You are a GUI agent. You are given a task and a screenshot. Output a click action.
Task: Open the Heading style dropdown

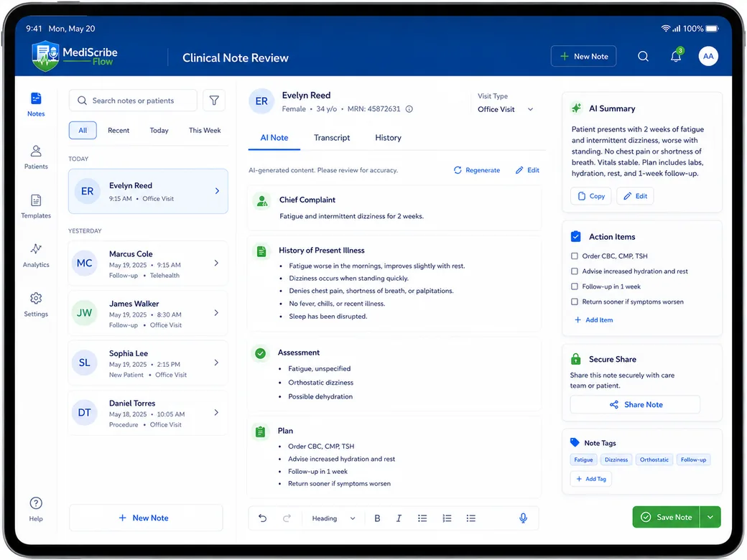point(333,518)
